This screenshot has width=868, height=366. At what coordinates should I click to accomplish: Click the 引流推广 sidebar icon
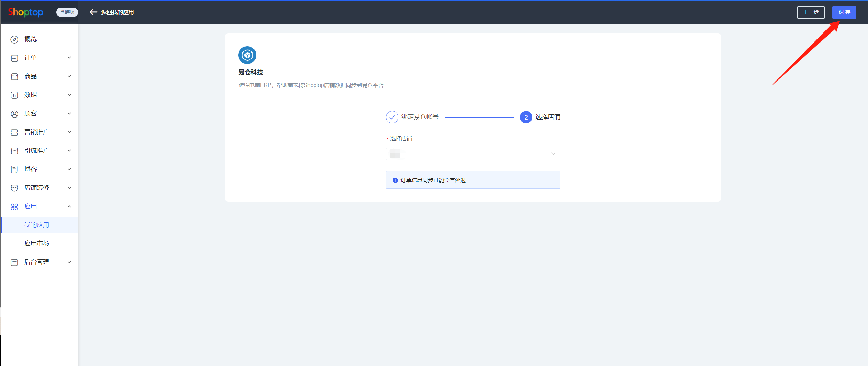click(14, 151)
